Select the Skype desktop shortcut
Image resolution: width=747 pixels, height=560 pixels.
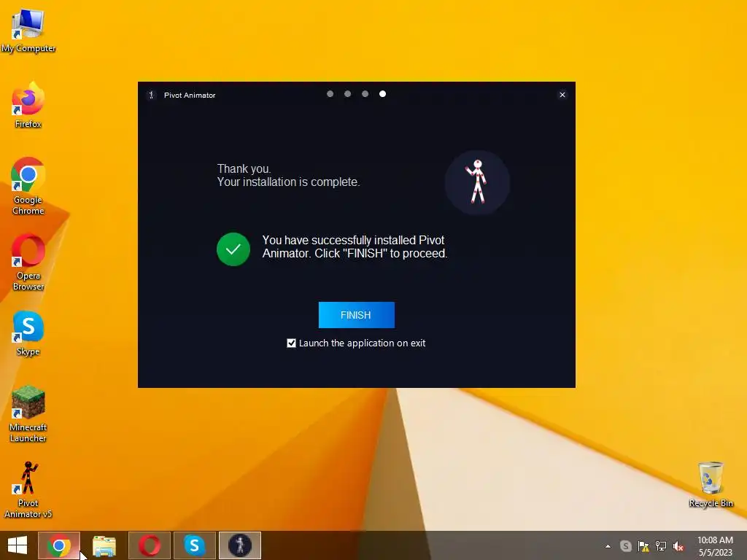click(x=28, y=333)
